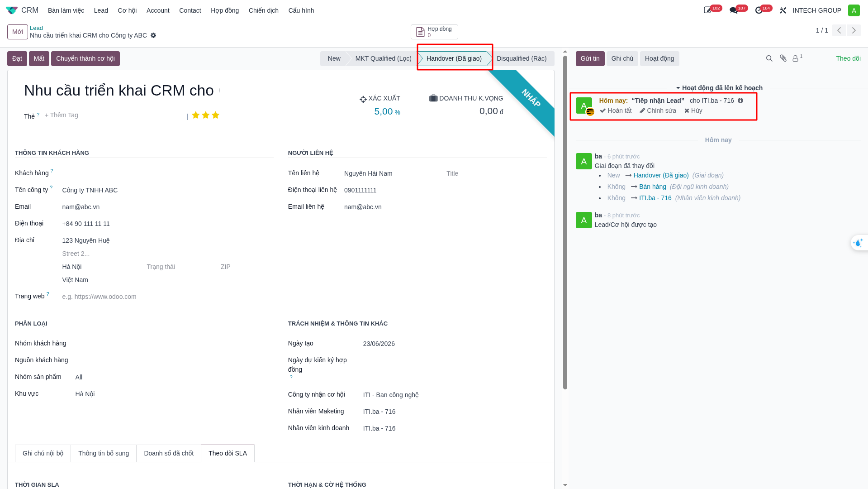Screen dimensions: 868x489
Task: Open the Cấu hình menu
Action: [301, 10]
